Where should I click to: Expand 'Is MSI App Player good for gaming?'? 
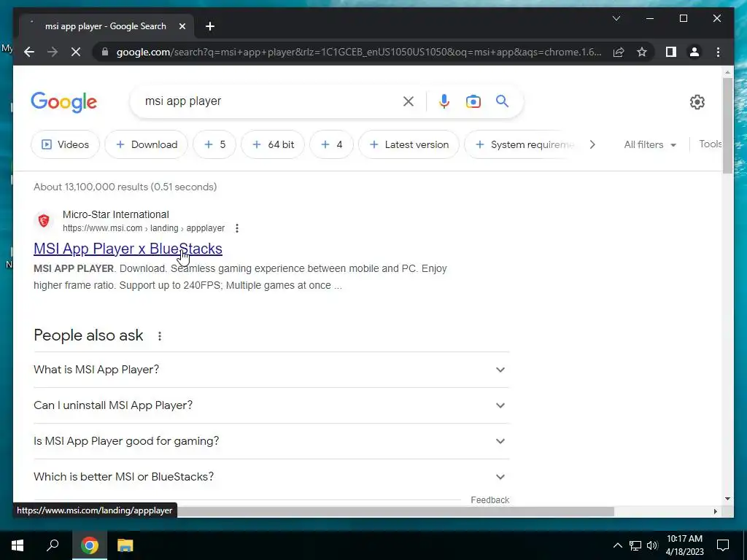click(271, 441)
